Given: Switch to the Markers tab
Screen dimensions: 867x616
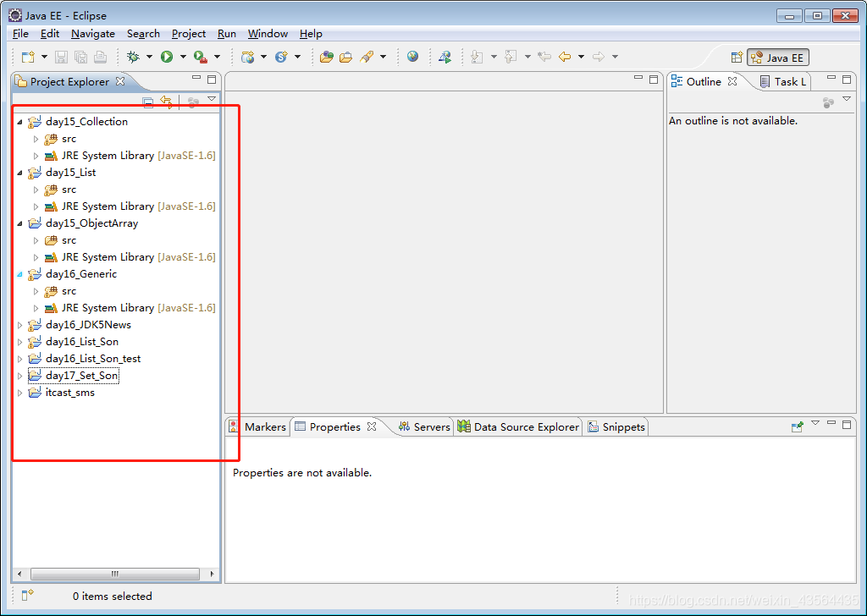Looking at the screenshot, I should 257,426.
